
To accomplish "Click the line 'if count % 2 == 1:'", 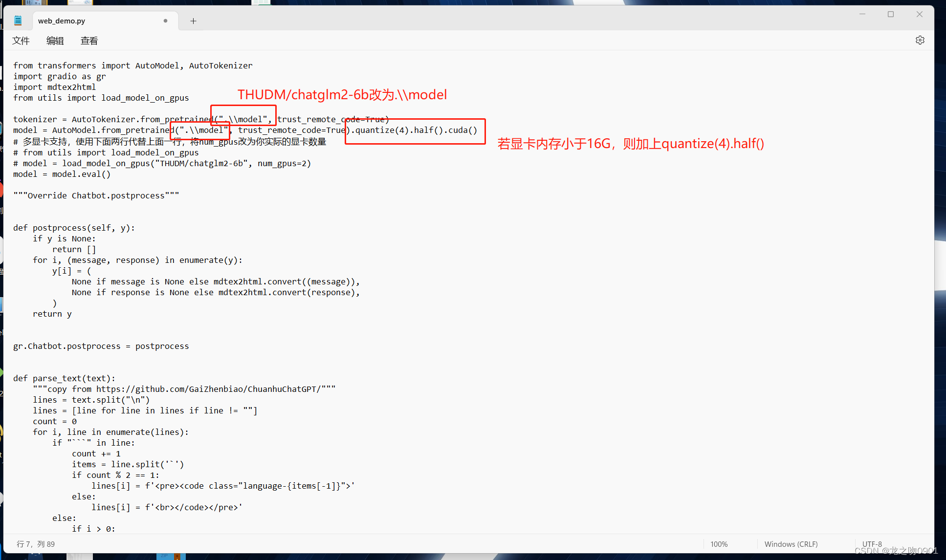I will (x=115, y=475).
